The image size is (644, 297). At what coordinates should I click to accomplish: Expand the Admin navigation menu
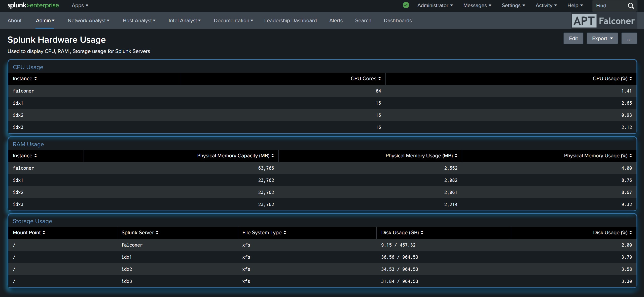point(45,21)
